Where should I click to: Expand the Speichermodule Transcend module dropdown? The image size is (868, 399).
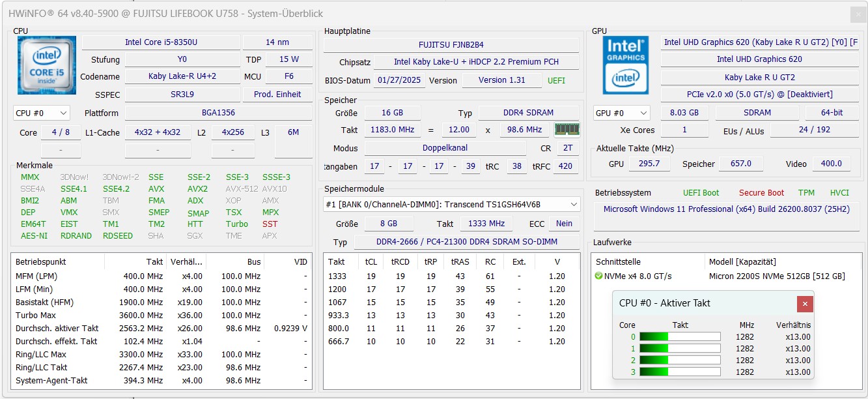click(451, 204)
